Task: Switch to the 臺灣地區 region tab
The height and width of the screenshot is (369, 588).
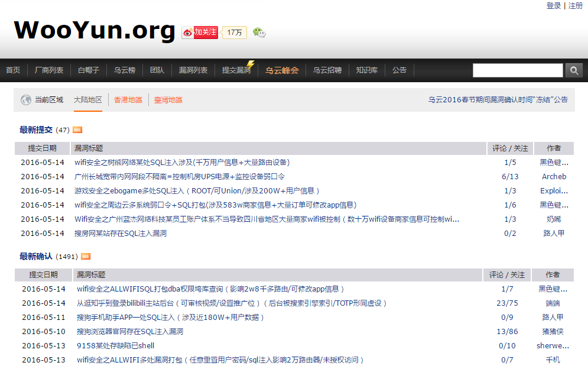Action: [x=168, y=100]
